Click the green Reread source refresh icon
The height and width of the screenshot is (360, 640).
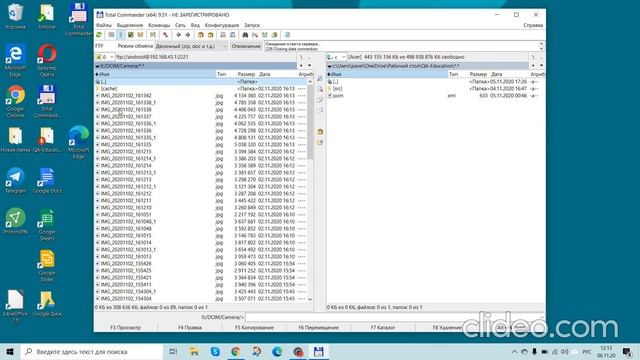[x=99, y=35]
